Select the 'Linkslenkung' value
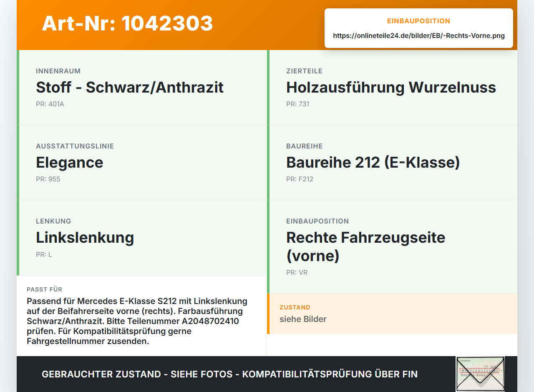534x392 pixels. tap(85, 238)
